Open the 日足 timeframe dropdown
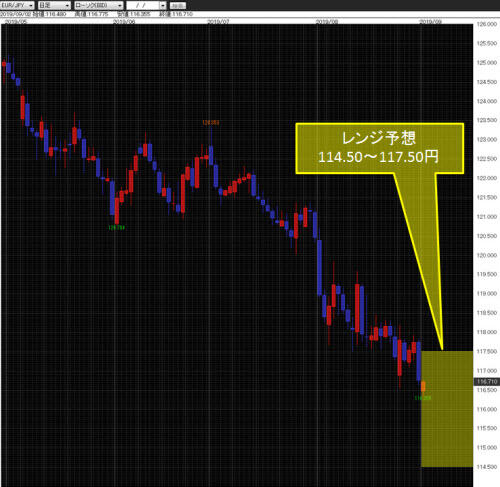This screenshot has height=487, width=500. point(54,5)
